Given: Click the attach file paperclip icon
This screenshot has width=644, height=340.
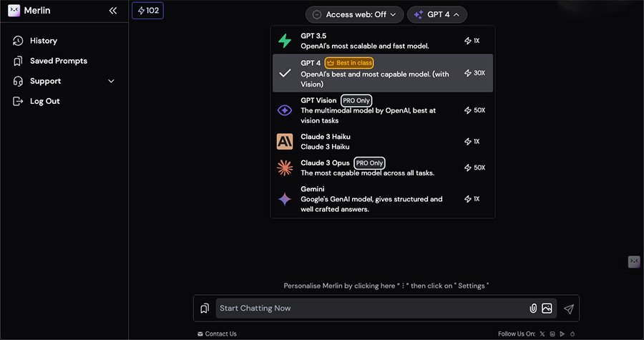Looking at the screenshot, I should [x=533, y=309].
